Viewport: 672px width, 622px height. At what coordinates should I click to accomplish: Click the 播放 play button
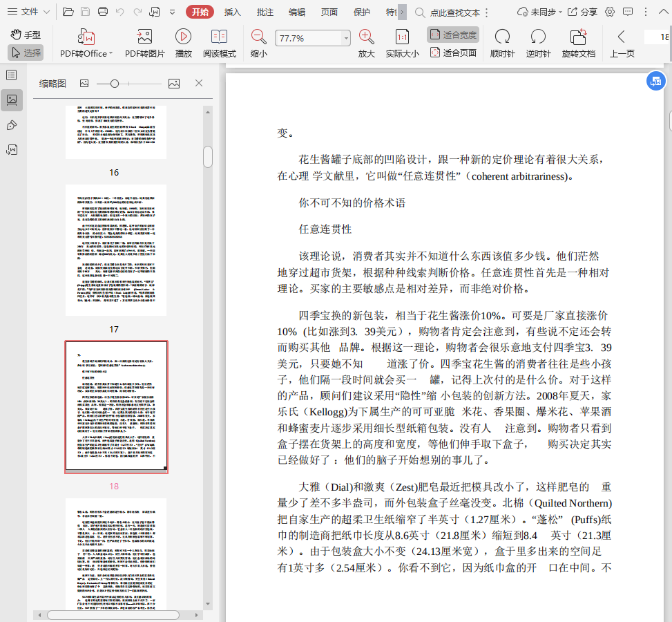point(184,43)
